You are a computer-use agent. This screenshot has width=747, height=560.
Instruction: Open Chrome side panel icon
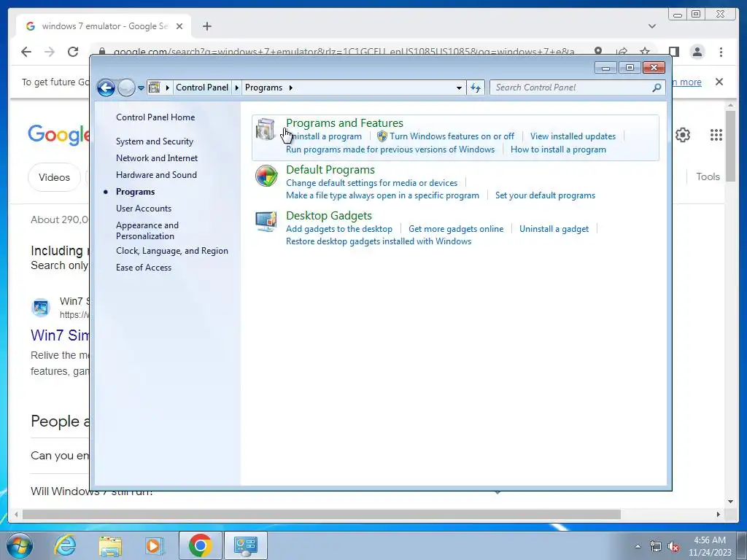[x=673, y=52]
